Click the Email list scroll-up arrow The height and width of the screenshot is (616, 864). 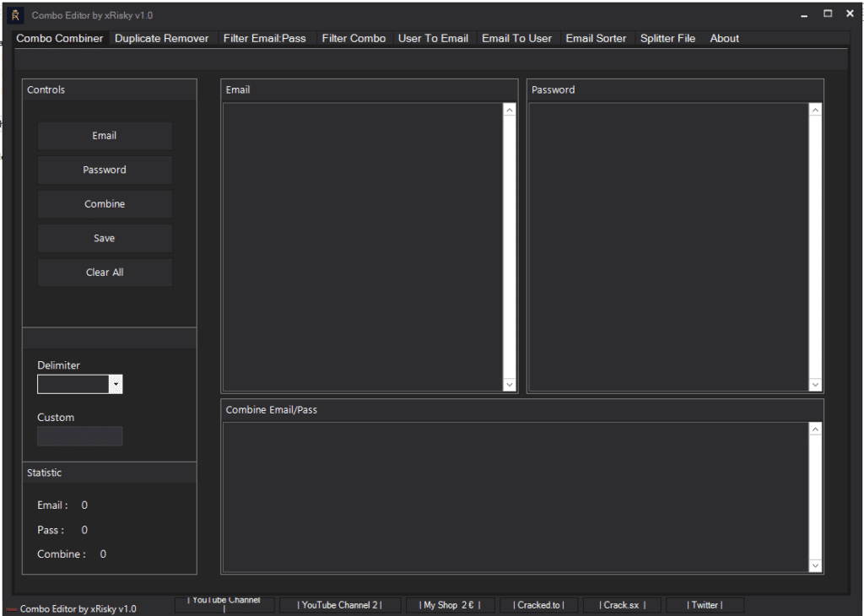[510, 110]
